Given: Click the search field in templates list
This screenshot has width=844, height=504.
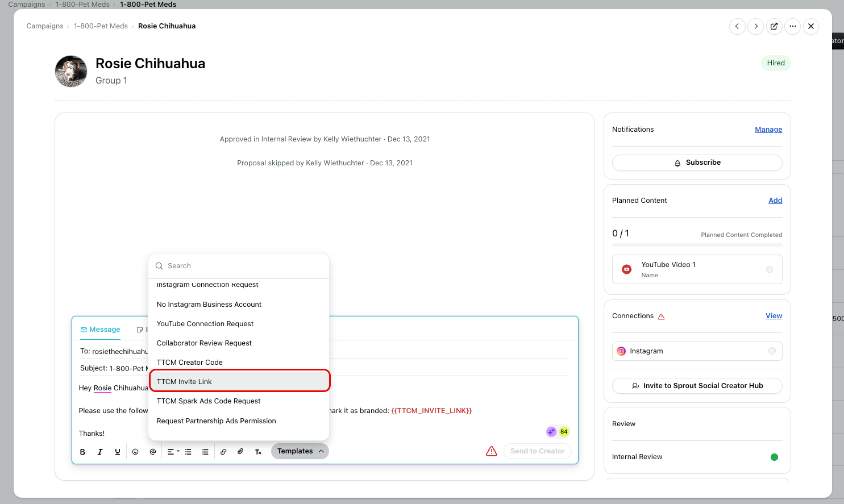Looking at the screenshot, I should coord(239,266).
